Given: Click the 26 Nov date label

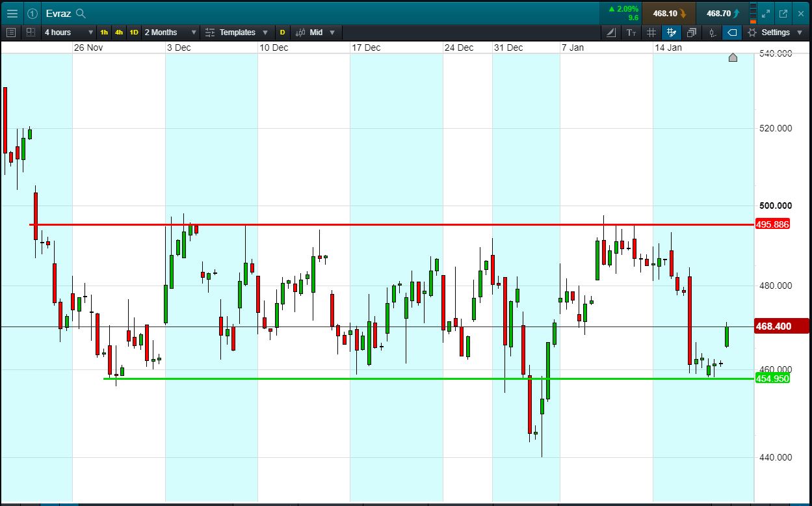Looking at the screenshot, I should tap(88, 47).
